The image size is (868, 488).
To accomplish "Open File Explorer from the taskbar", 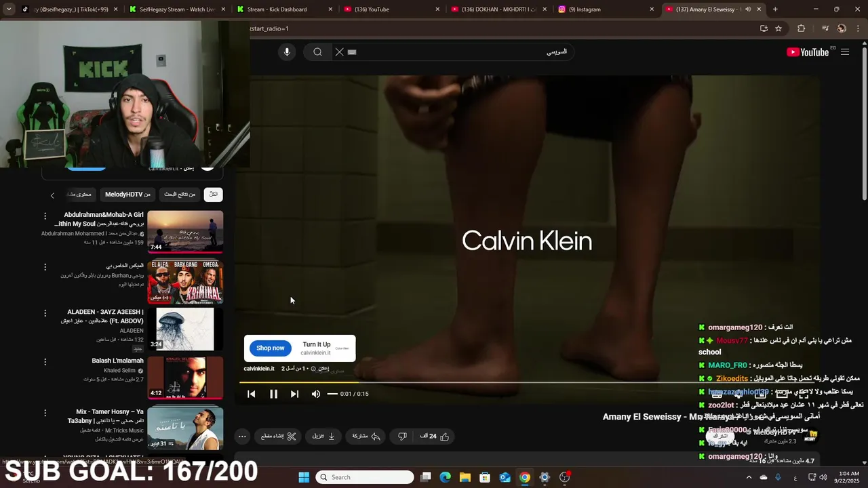I will [x=465, y=477].
